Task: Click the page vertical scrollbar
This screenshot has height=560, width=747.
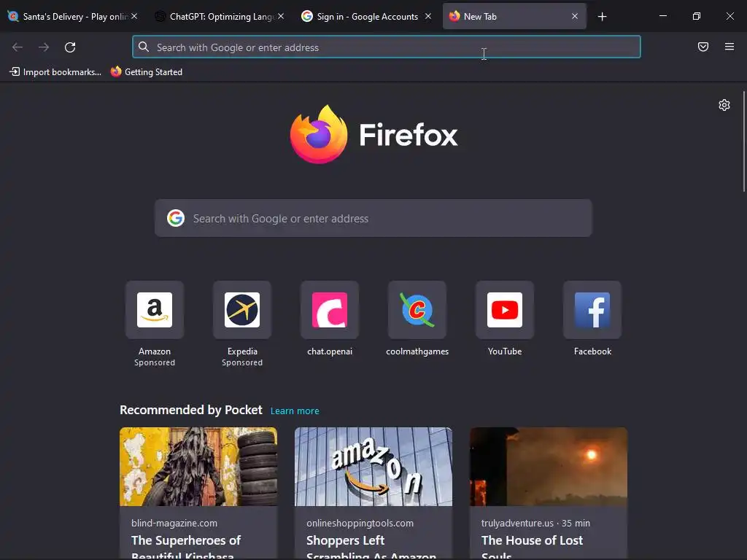Action: (743, 141)
